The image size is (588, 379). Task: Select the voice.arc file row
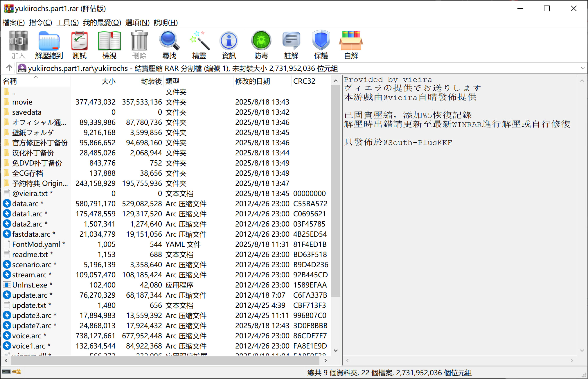tap(26, 336)
